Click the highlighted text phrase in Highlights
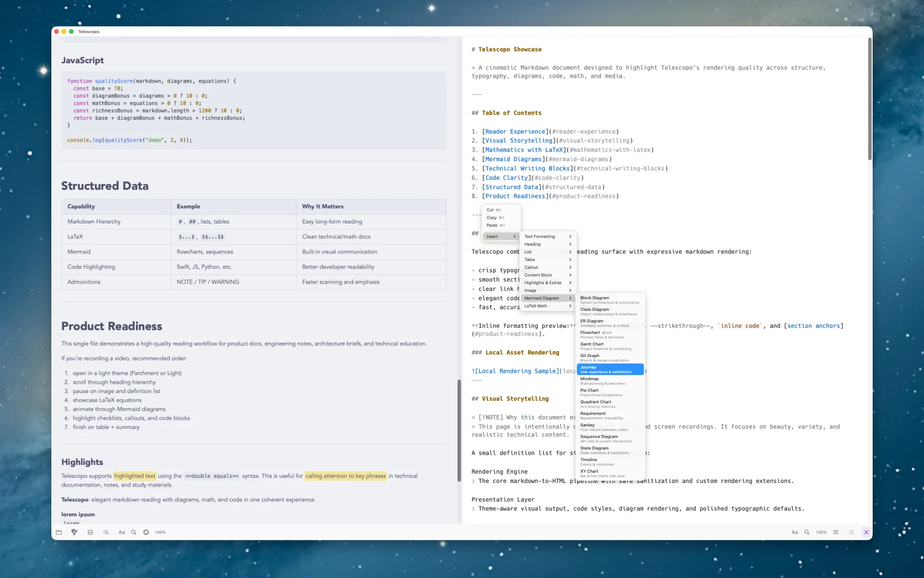This screenshot has height=578, width=924. point(134,476)
